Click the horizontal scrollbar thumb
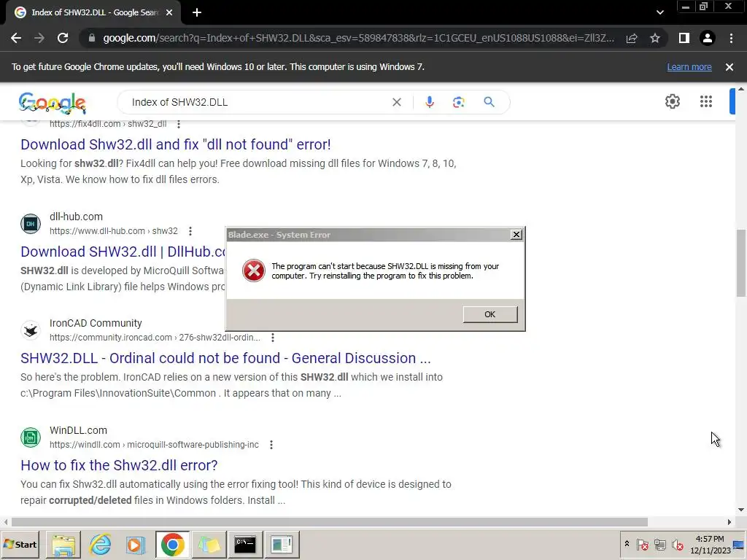 pyautogui.click(x=329, y=522)
